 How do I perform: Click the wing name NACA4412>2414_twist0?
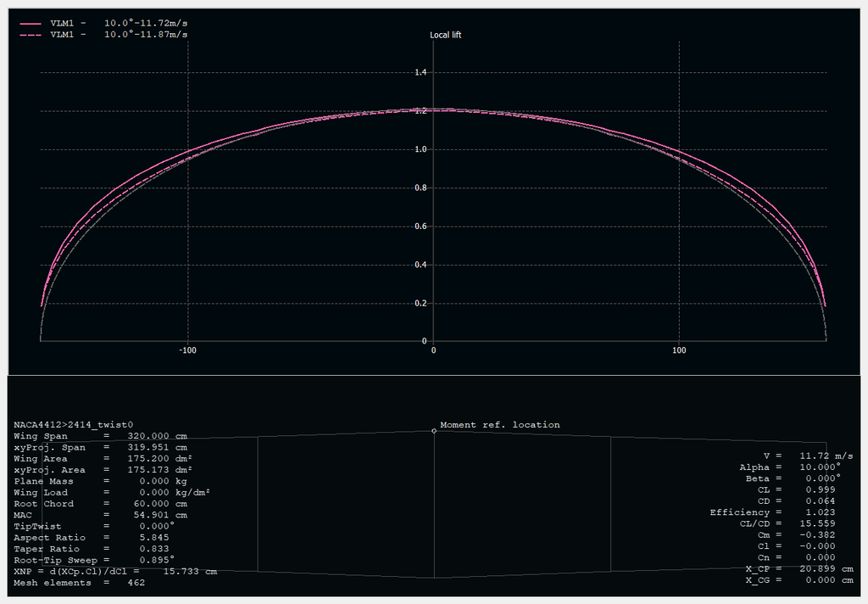tap(73, 424)
